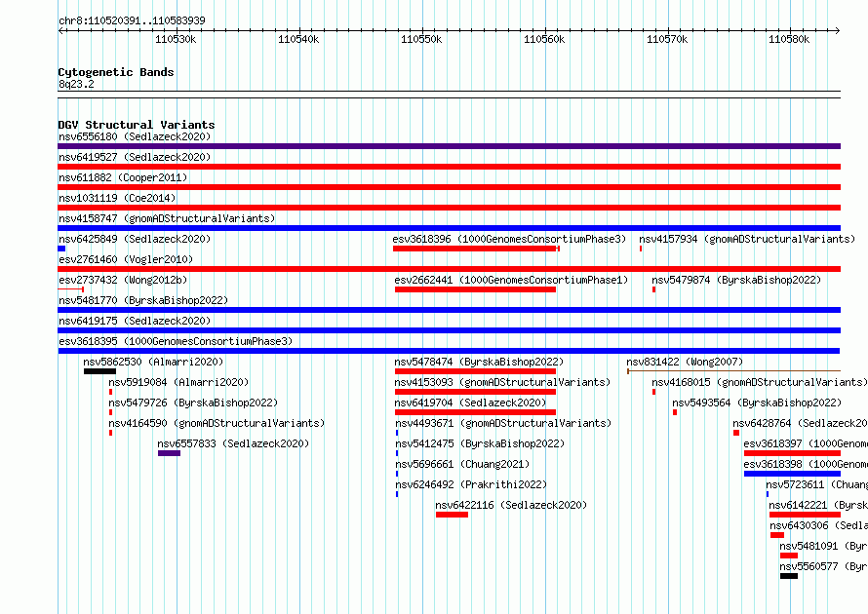Open nsv4168015 (gnomADStructuralVariants) label

click(760, 382)
